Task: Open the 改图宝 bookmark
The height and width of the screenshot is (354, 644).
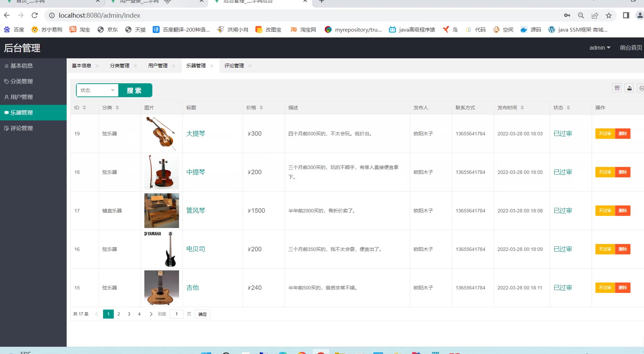Action: (x=269, y=30)
